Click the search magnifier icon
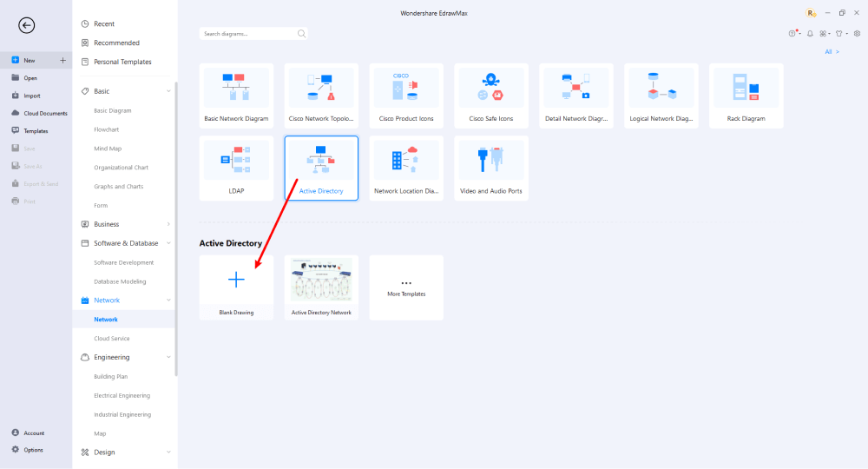 click(x=301, y=34)
